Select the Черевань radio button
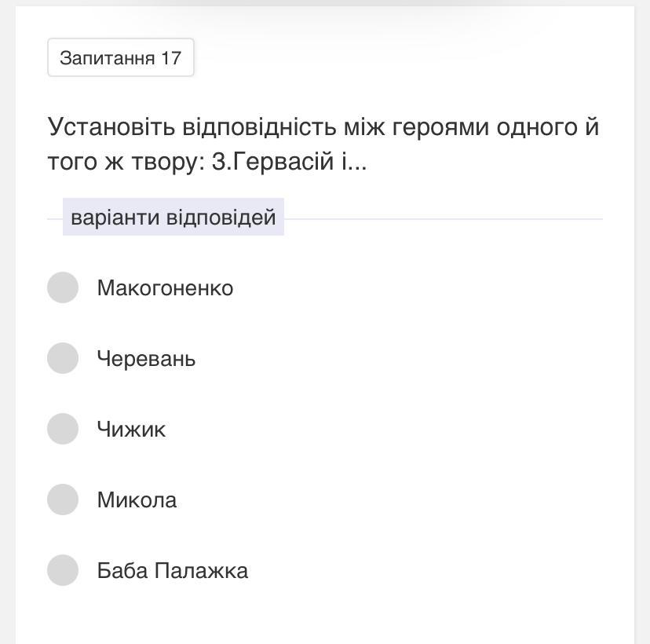650x644 pixels. pyautogui.click(x=63, y=358)
